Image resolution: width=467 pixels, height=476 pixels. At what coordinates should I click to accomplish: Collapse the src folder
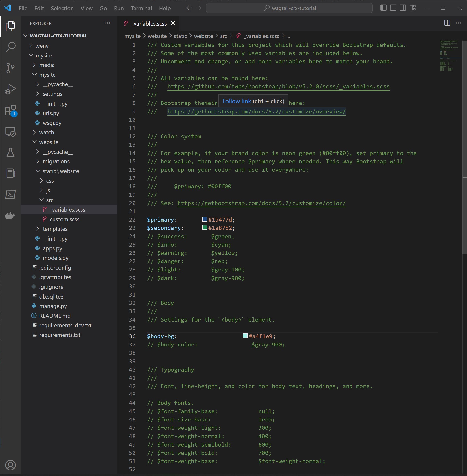pyautogui.click(x=50, y=200)
